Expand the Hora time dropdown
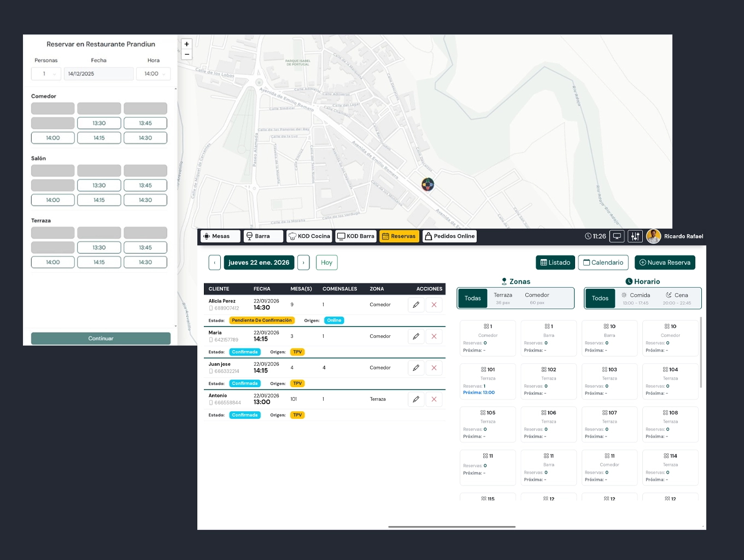Viewport: 744px width, 560px height. click(153, 74)
